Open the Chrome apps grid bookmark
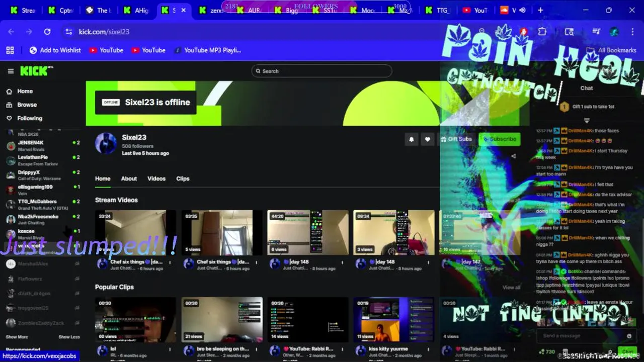This screenshot has height=362, width=644. coord(10,50)
